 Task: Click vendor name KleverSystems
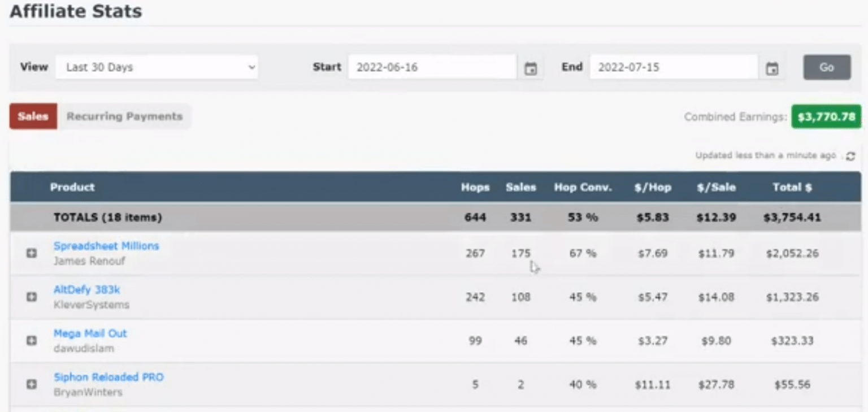(92, 305)
